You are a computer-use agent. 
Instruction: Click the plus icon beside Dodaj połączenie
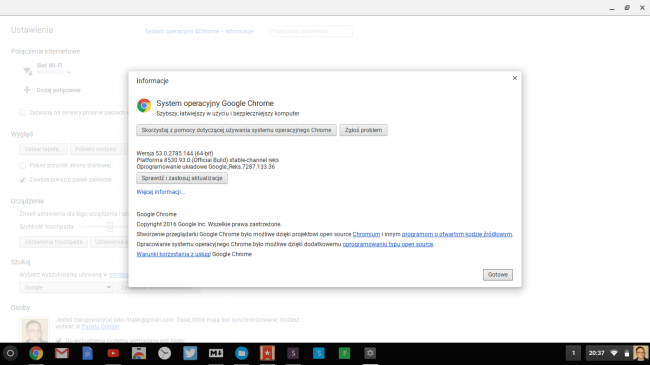pyautogui.click(x=27, y=90)
